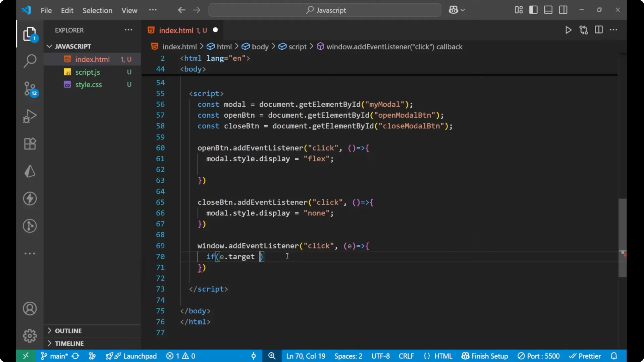The height and width of the screenshot is (362, 644).
Task: Open the Accounts menu in activity bar
Action: (x=30, y=308)
